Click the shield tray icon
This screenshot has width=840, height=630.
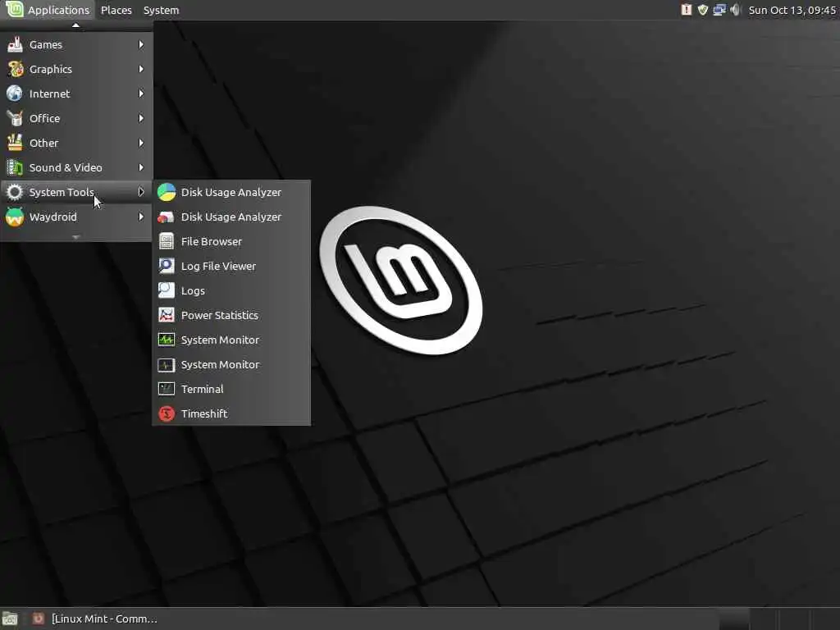(703, 10)
